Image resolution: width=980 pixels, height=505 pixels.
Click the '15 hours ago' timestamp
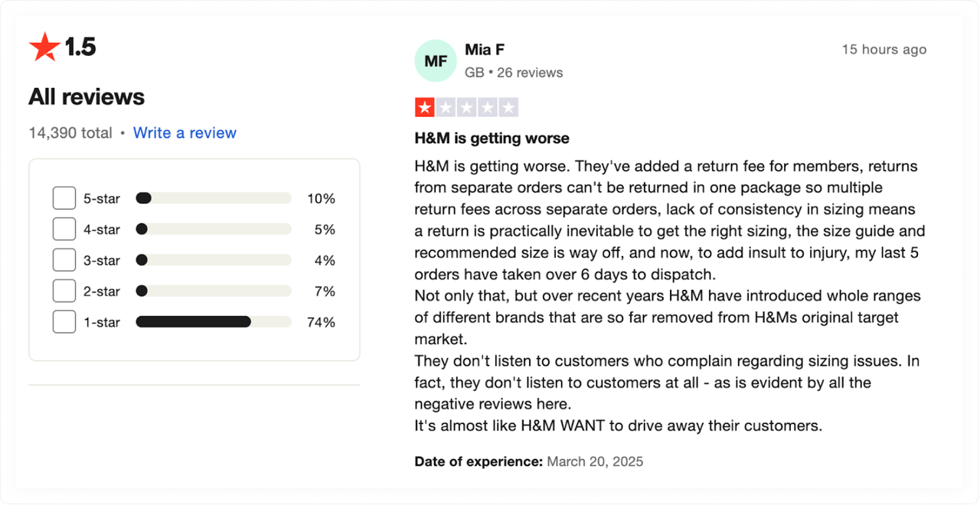[x=884, y=50]
